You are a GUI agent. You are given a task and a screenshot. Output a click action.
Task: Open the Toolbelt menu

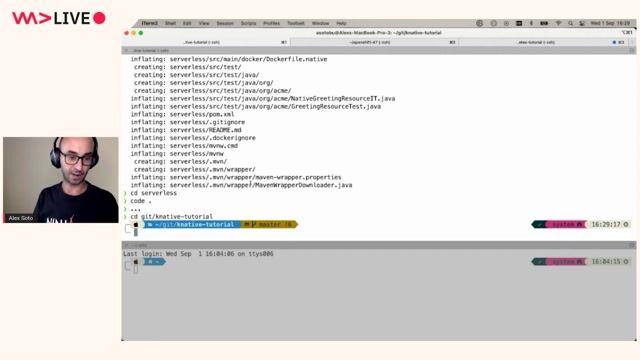(x=296, y=23)
